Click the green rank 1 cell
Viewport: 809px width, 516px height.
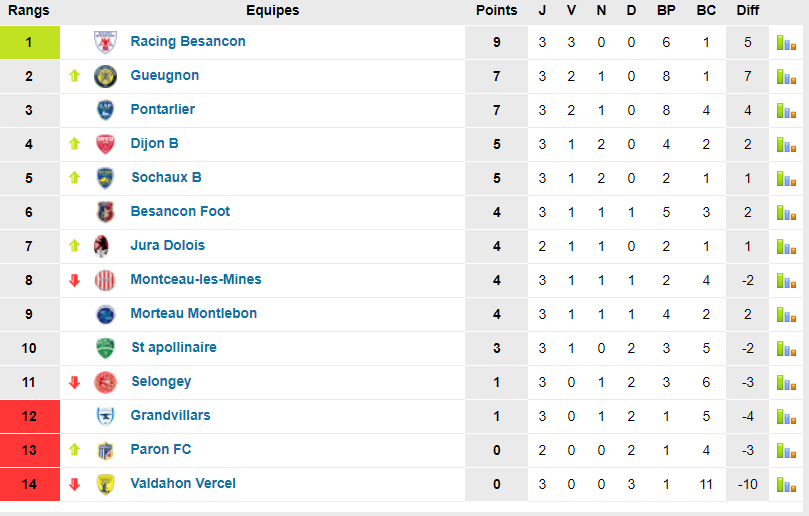30,42
